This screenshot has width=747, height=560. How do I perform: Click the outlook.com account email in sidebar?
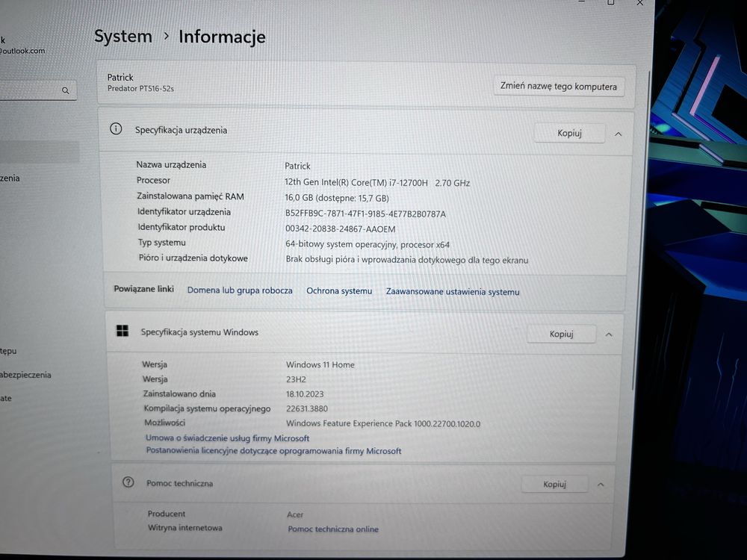[22, 51]
